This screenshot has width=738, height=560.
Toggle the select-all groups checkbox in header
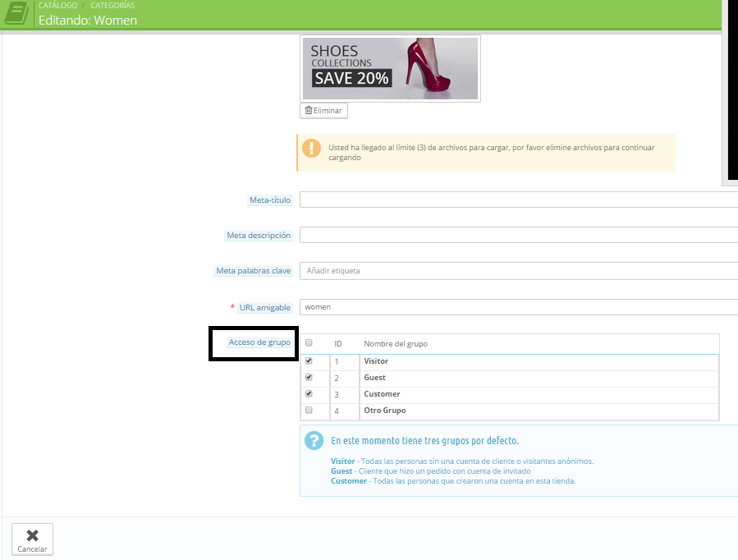[309, 343]
